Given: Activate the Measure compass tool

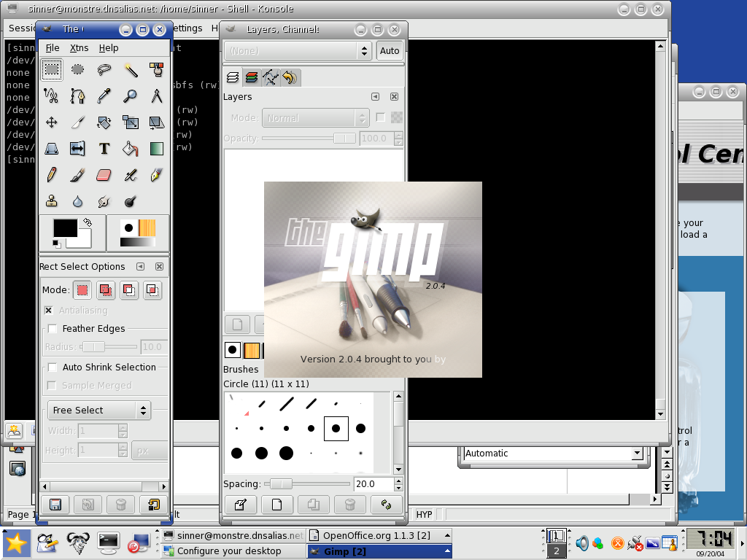Looking at the screenshot, I should tap(156, 96).
